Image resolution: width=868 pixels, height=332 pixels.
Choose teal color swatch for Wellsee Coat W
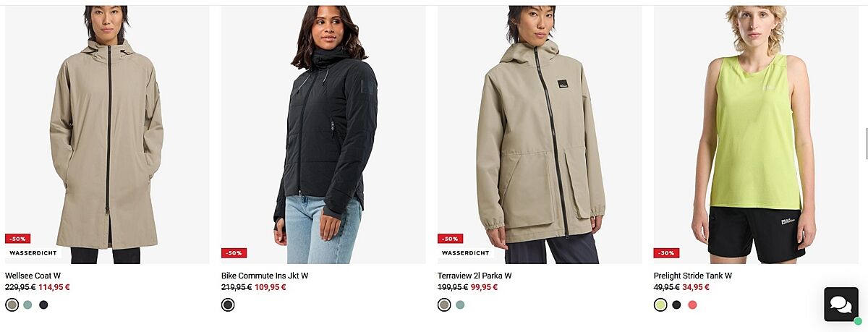click(27, 305)
